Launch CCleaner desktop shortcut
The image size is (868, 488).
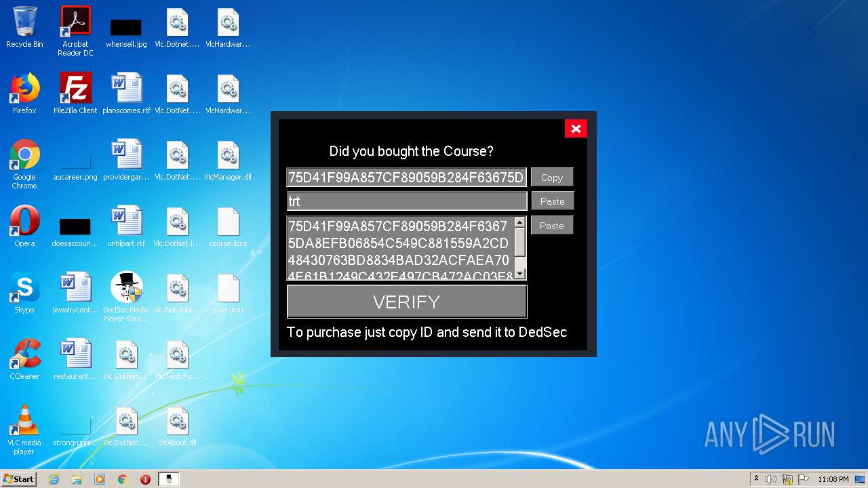24,359
